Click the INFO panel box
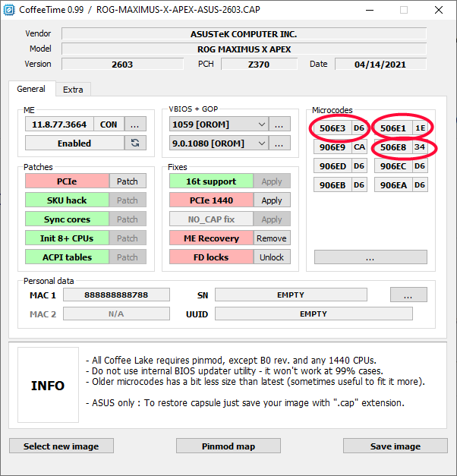The image size is (457, 476). (48, 385)
